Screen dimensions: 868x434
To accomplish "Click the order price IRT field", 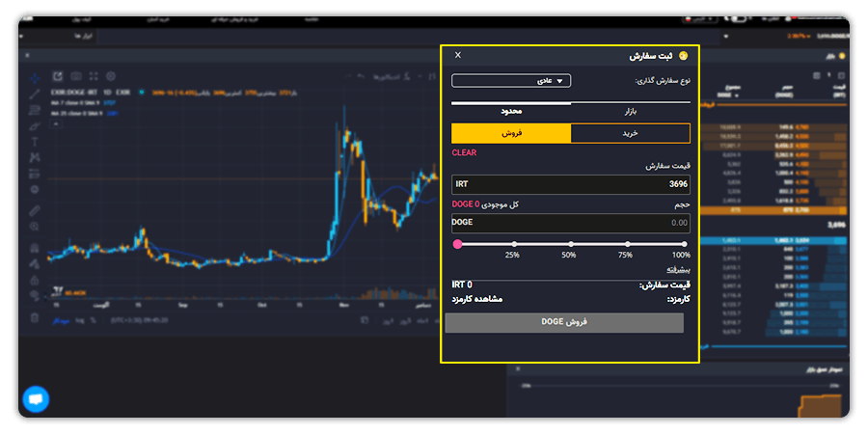I will [570, 183].
